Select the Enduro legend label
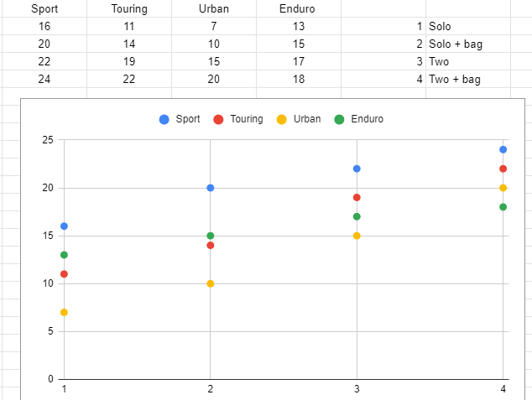This screenshot has height=400, width=532. click(x=368, y=119)
